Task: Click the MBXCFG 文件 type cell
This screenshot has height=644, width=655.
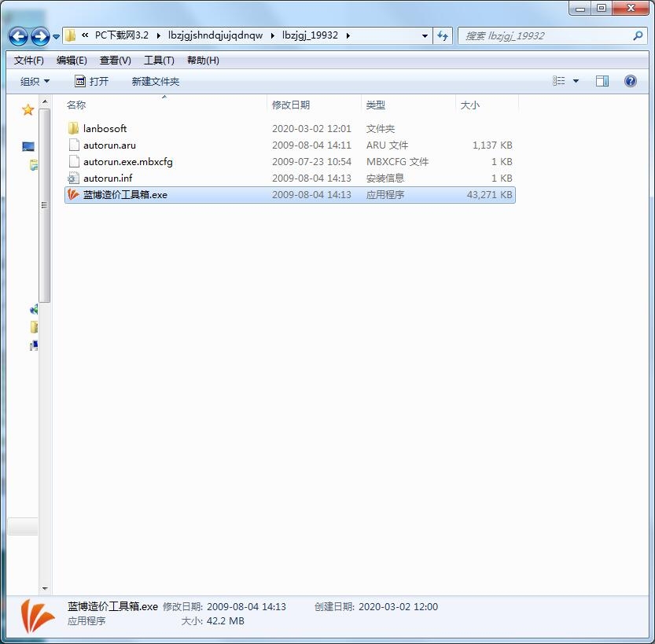Action: pyautogui.click(x=397, y=162)
